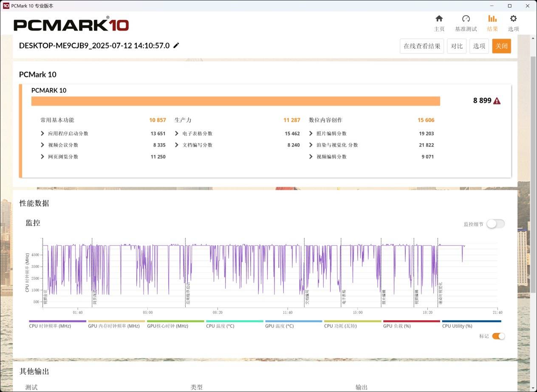Click the CPU 时钟频率 legend swatch
The width and height of the screenshot is (537, 392).
[x=57, y=321]
